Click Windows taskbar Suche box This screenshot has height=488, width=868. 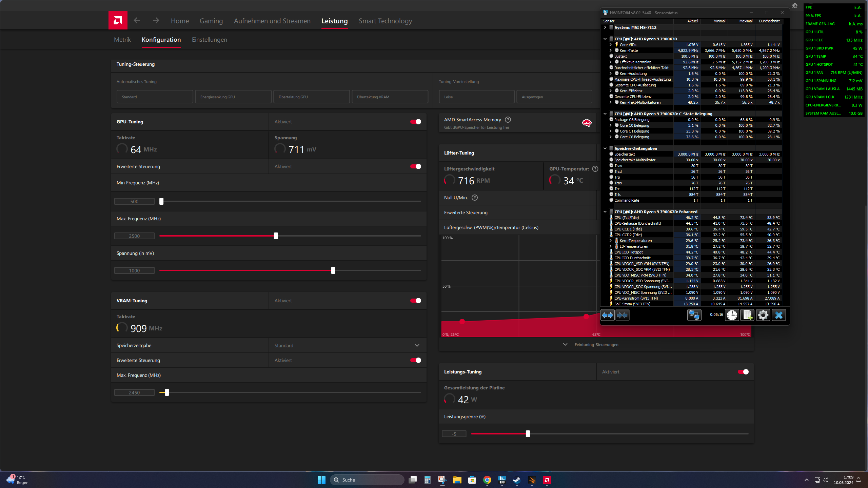367,480
